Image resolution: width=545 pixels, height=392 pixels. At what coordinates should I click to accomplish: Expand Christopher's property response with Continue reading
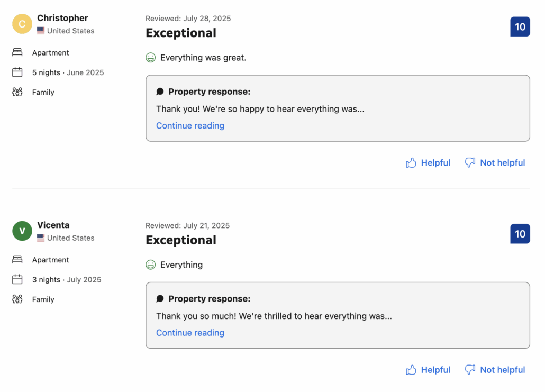point(190,125)
